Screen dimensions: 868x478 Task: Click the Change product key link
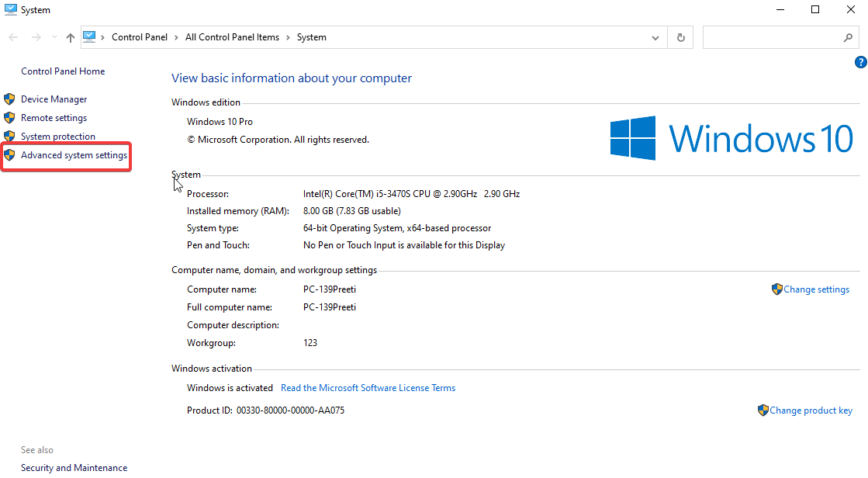coord(811,410)
